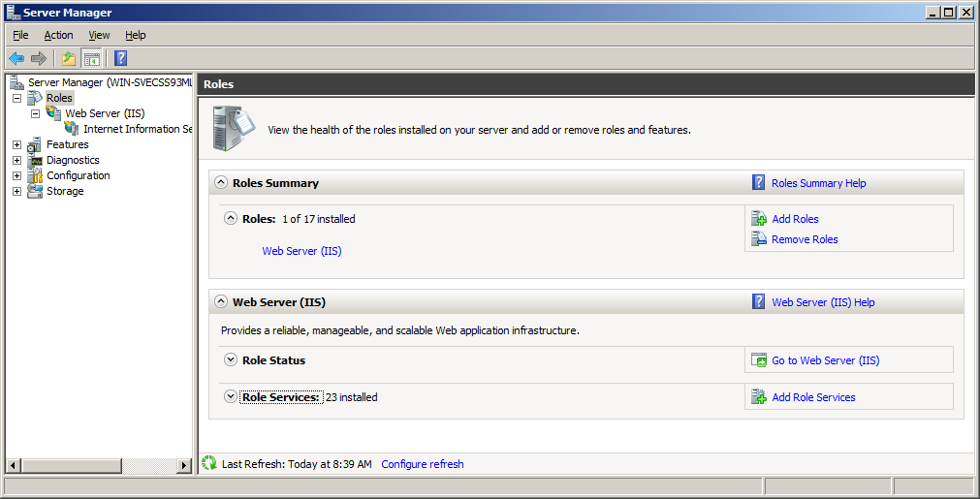Click the tree pane scrollbar right arrow
Screen dimensions: 980x499
pyautogui.click(x=184, y=465)
